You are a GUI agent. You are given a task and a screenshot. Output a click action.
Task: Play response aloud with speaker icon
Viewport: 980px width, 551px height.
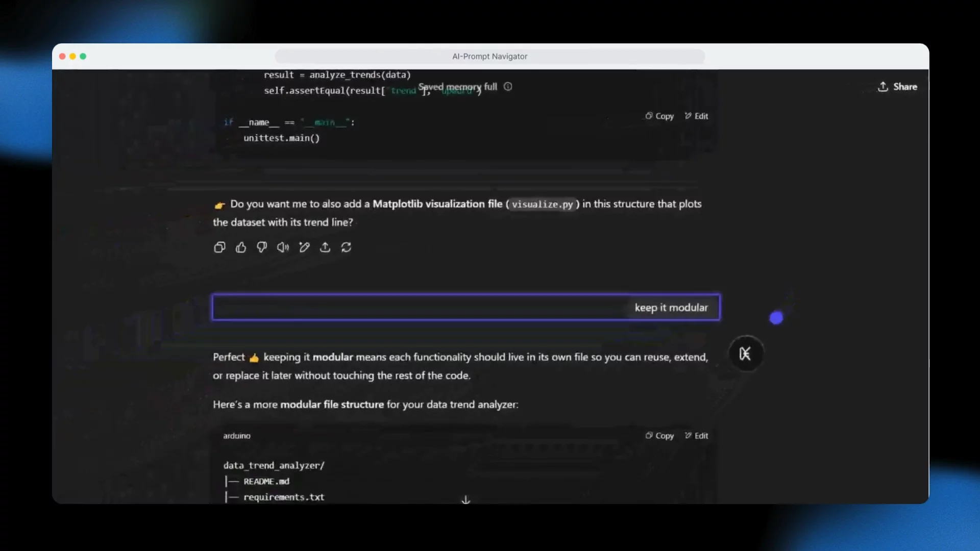[283, 247]
